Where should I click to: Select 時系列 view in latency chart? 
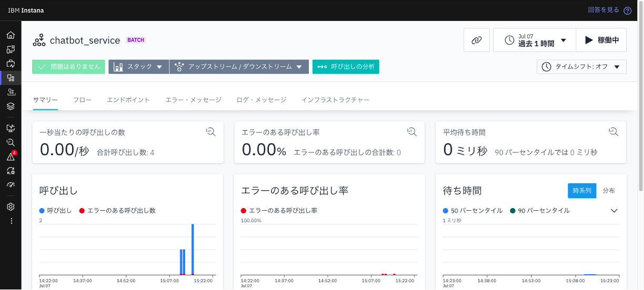tap(582, 191)
